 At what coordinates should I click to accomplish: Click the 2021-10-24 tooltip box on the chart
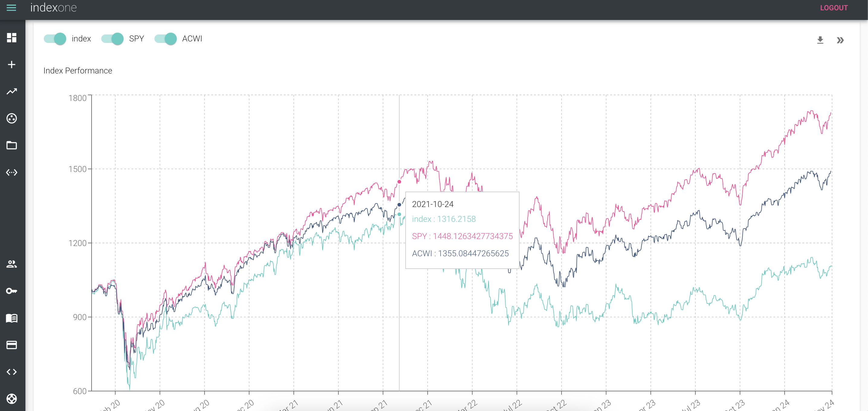pyautogui.click(x=462, y=229)
